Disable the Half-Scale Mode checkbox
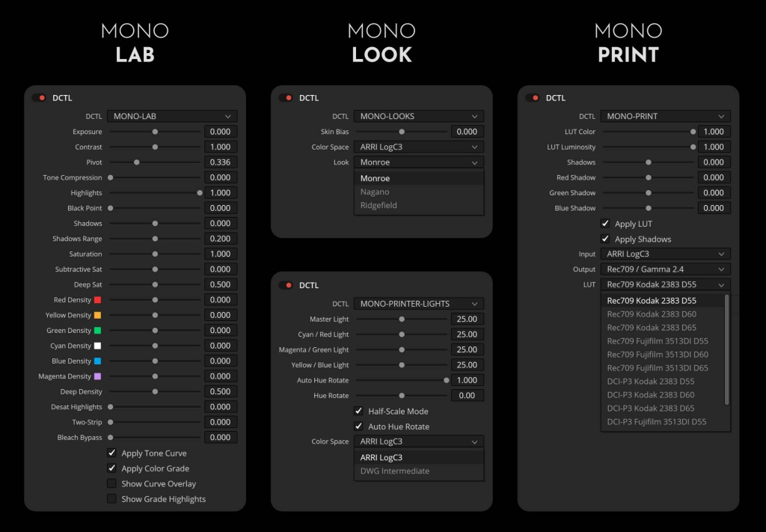766x532 pixels. [x=359, y=412]
